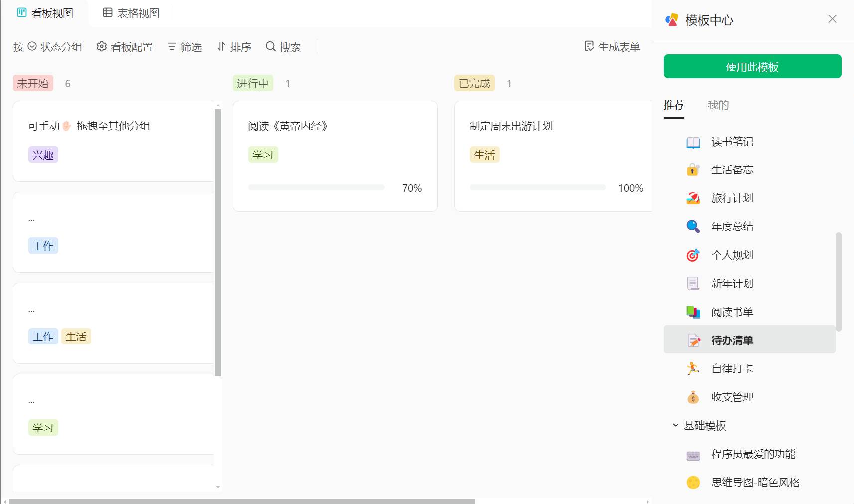This screenshot has height=504, width=854.
Task: Select the 个人规划 template
Action: 749,255
